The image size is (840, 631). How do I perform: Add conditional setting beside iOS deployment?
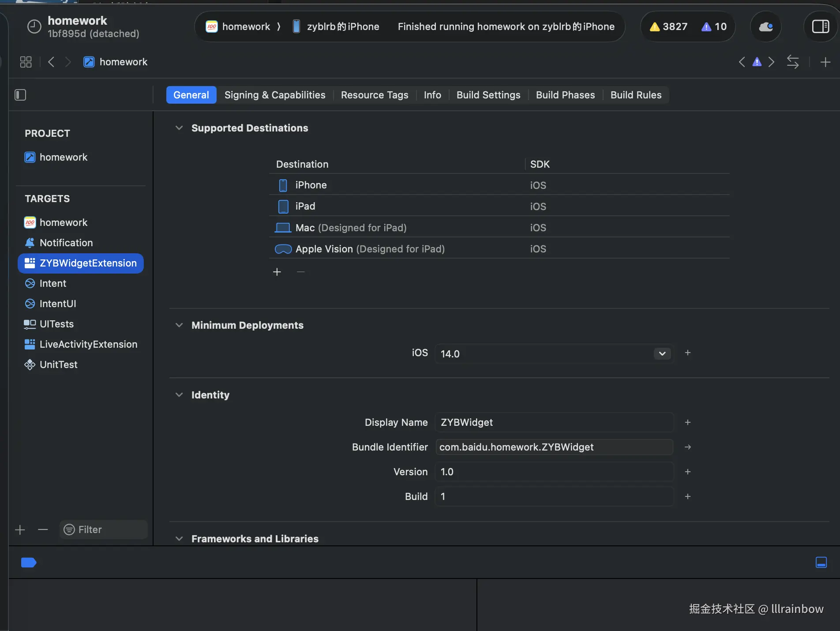pyautogui.click(x=687, y=353)
